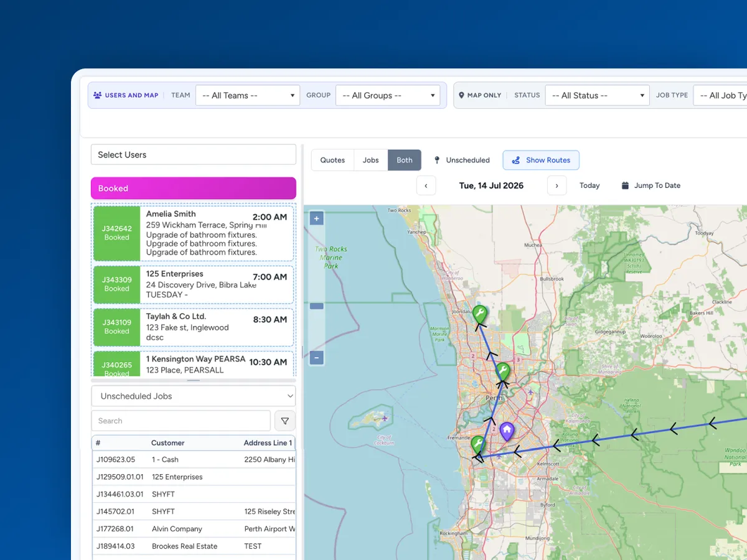The height and width of the screenshot is (560, 747).
Task: Click the Booked section header
Action: coord(194,188)
